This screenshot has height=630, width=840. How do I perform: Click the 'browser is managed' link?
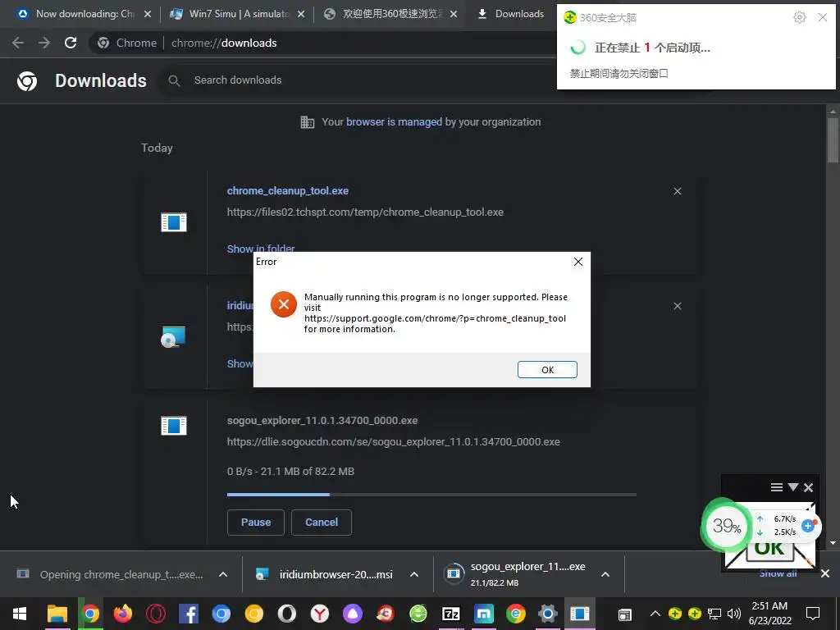pos(394,121)
